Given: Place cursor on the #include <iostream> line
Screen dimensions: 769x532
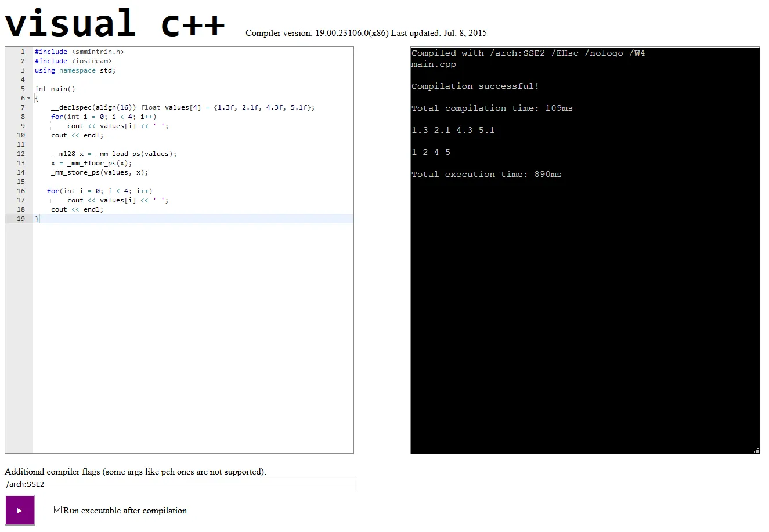Looking at the screenshot, I should 73,61.
